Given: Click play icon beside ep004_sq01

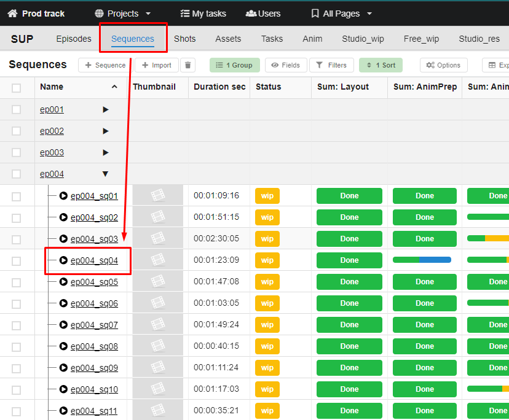Looking at the screenshot, I should (x=63, y=196).
